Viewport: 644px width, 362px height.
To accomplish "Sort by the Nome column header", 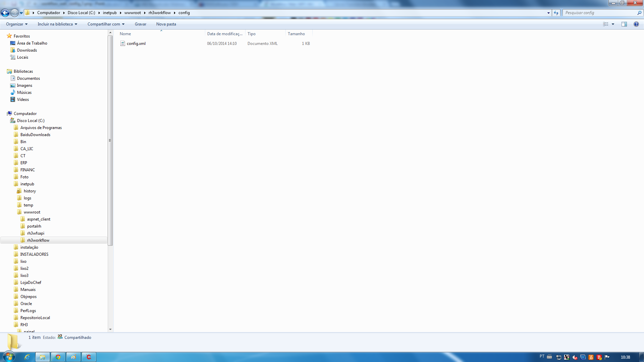I will (x=125, y=34).
